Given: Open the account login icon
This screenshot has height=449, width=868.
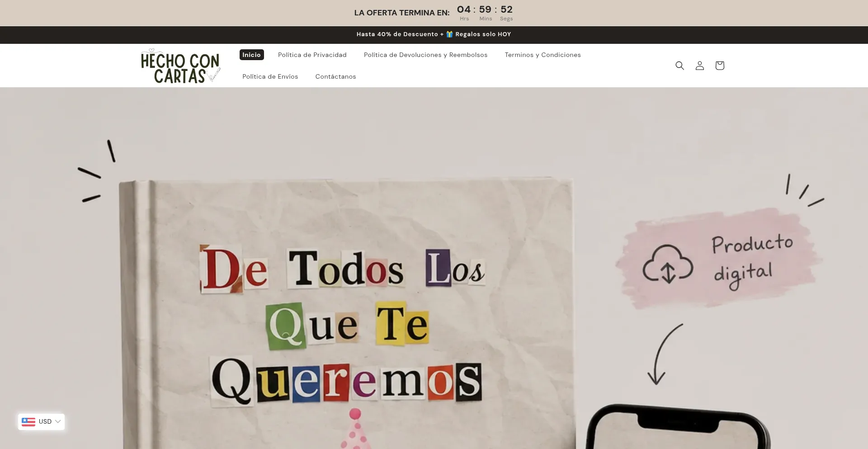Looking at the screenshot, I should 699,66.
